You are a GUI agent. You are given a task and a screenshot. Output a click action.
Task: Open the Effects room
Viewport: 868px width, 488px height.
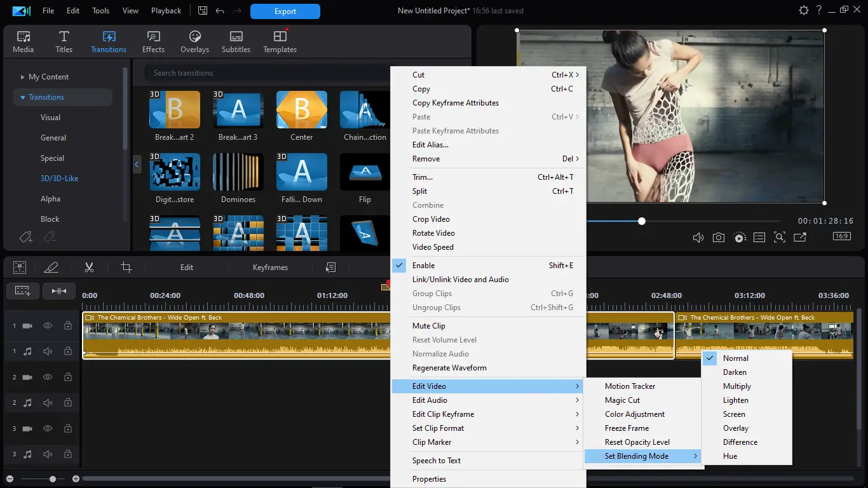click(x=153, y=42)
